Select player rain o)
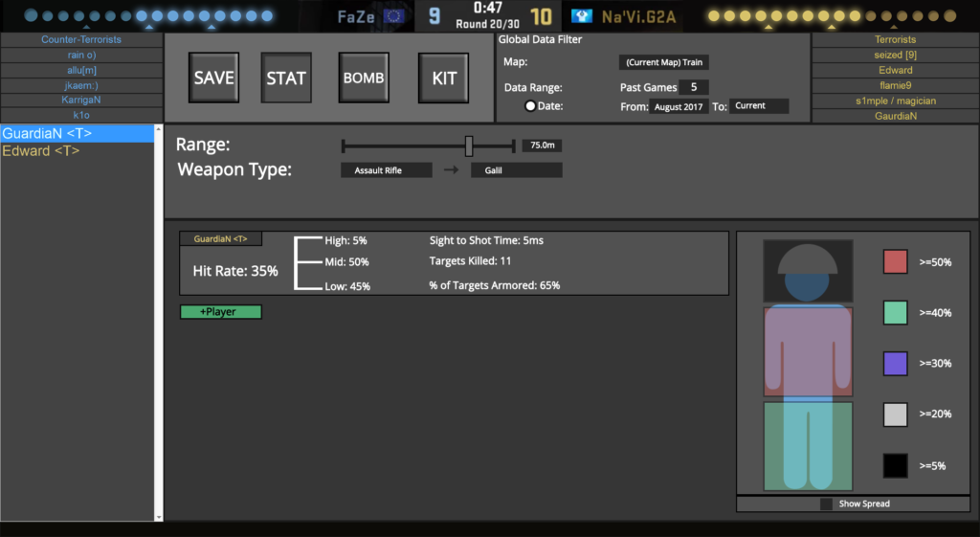 tap(81, 55)
